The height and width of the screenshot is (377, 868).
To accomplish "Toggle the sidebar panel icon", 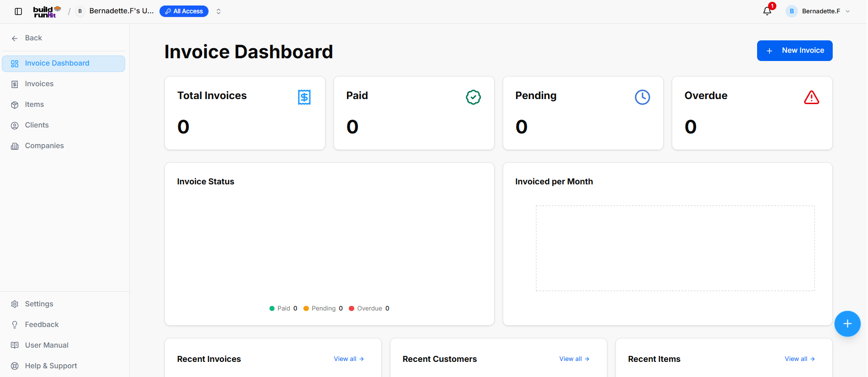I will point(18,11).
